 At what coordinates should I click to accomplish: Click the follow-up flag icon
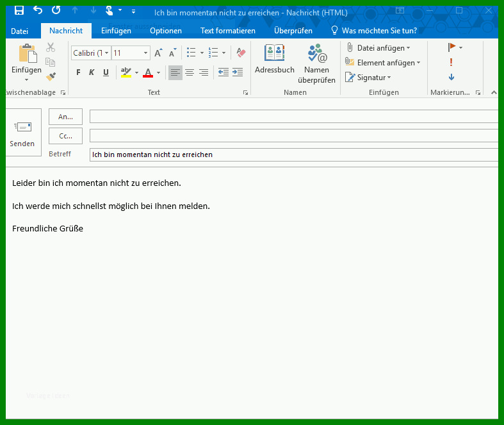coord(451,47)
